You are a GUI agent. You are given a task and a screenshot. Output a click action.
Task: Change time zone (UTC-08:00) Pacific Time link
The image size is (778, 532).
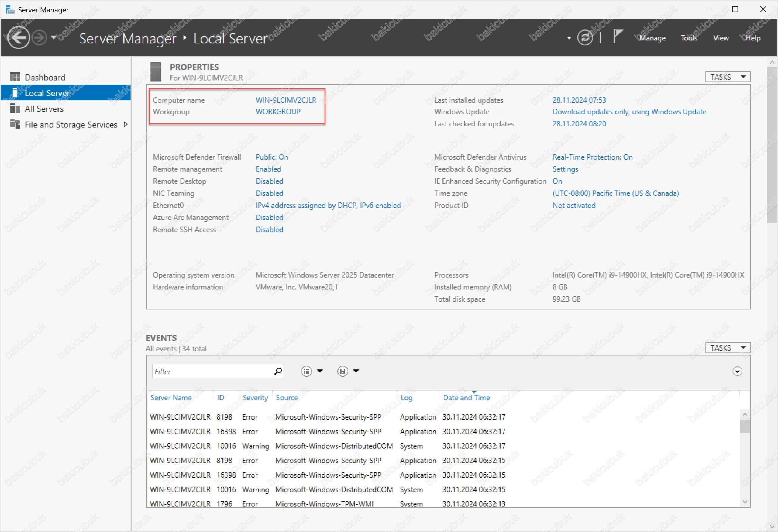click(615, 193)
